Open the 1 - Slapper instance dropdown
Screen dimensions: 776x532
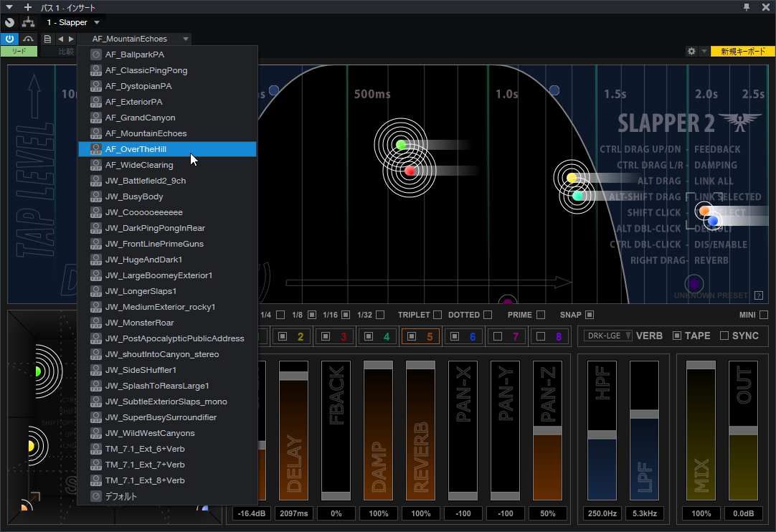72,22
